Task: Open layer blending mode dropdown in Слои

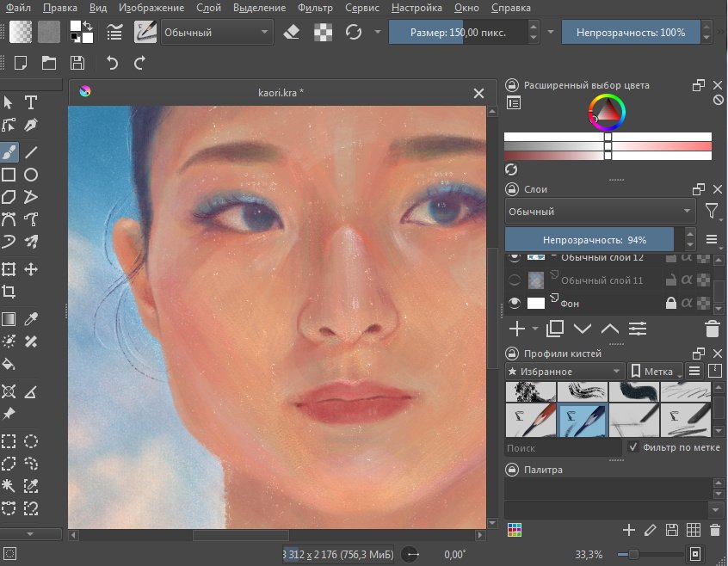Action: [600, 212]
